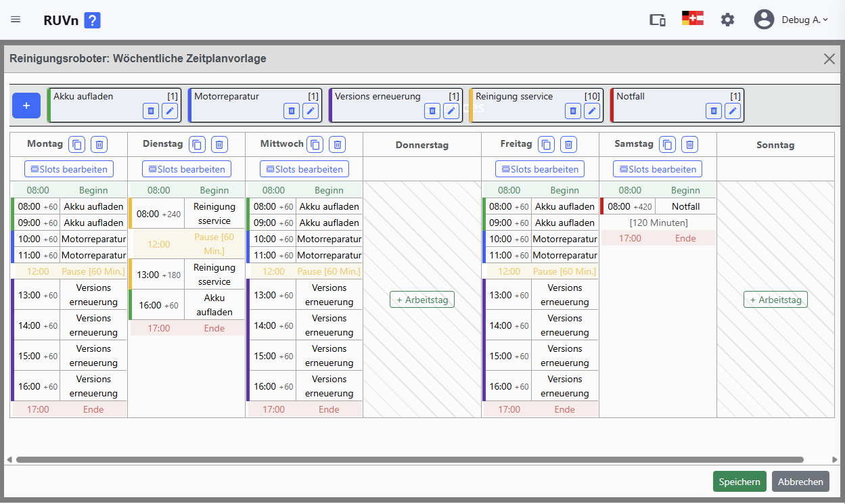Click Montag 16:00 Versions erneuerung slot
Image resolution: width=845 pixels, height=504 pixels.
[69, 386]
